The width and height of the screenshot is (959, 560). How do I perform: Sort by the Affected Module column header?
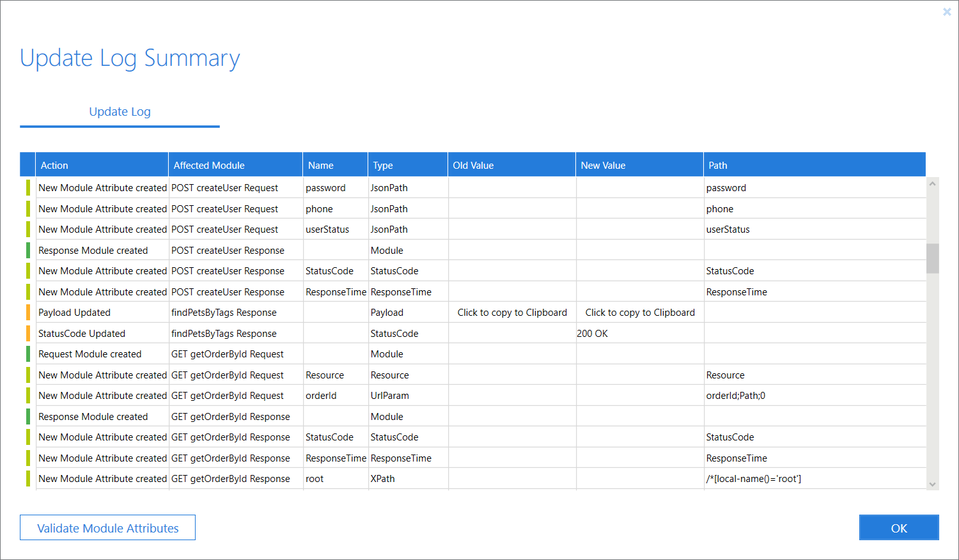[x=209, y=165]
